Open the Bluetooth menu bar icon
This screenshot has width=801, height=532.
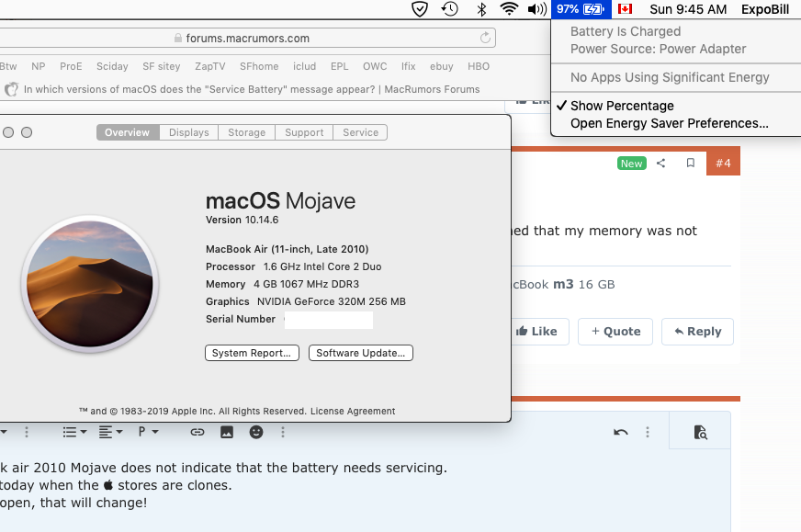pos(481,9)
